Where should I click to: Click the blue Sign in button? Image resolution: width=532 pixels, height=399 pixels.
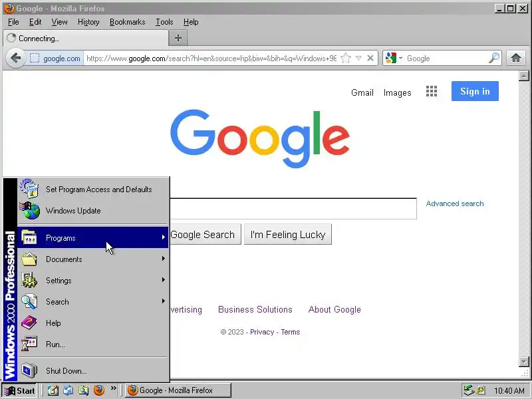tap(475, 91)
